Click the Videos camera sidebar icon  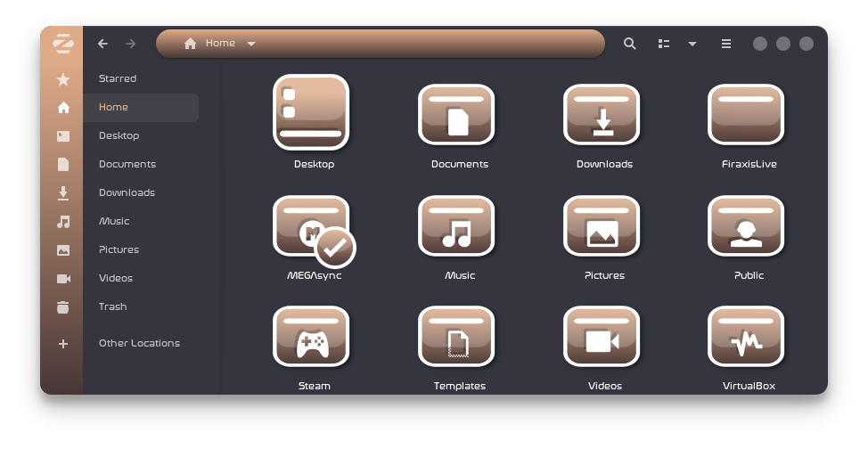point(63,279)
